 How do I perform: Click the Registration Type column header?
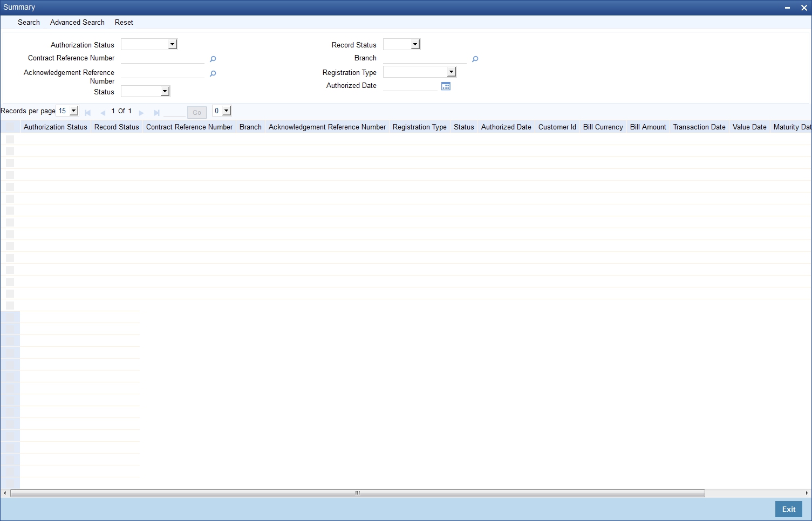point(420,127)
